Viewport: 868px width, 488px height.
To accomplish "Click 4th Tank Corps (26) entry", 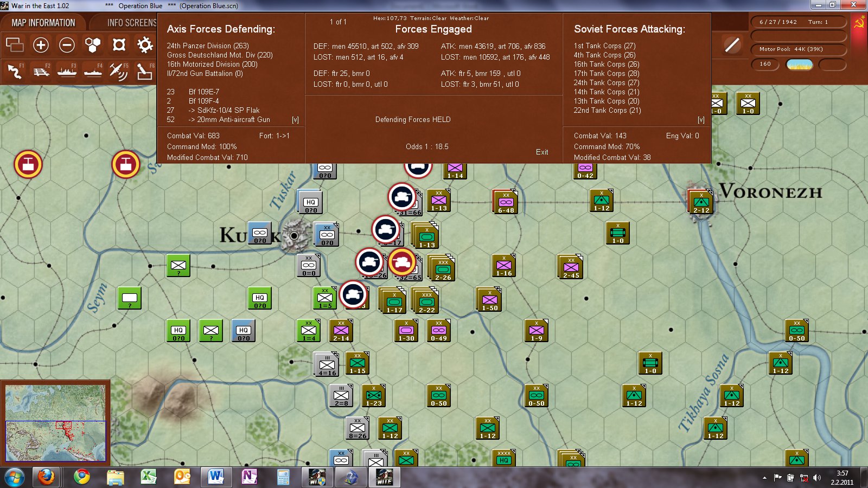I will (604, 55).
